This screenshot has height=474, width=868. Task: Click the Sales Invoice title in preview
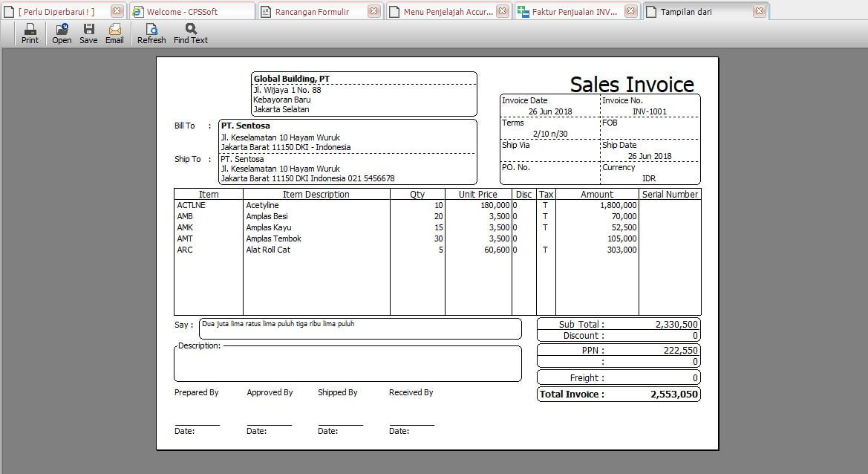[x=631, y=85]
